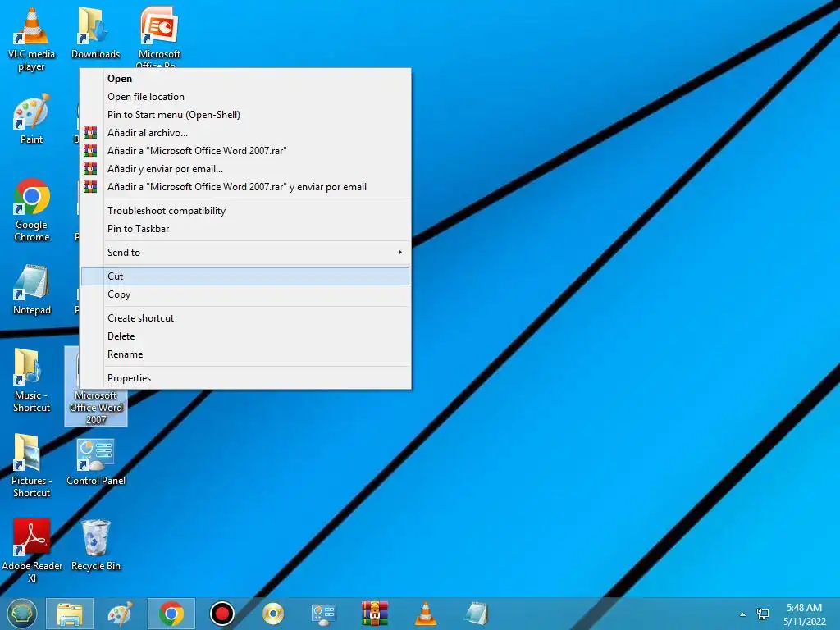
Task: Open Properties from the context menu
Action: click(x=246, y=378)
